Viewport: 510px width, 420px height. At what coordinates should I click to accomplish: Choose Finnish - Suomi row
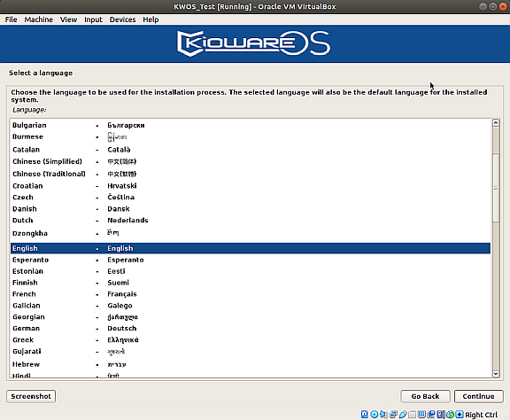point(250,283)
